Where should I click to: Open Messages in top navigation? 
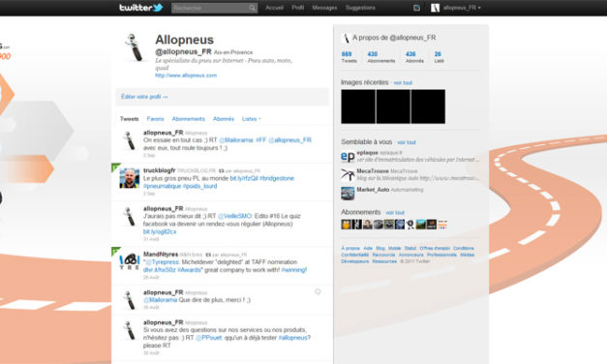click(x=324, y=8)
